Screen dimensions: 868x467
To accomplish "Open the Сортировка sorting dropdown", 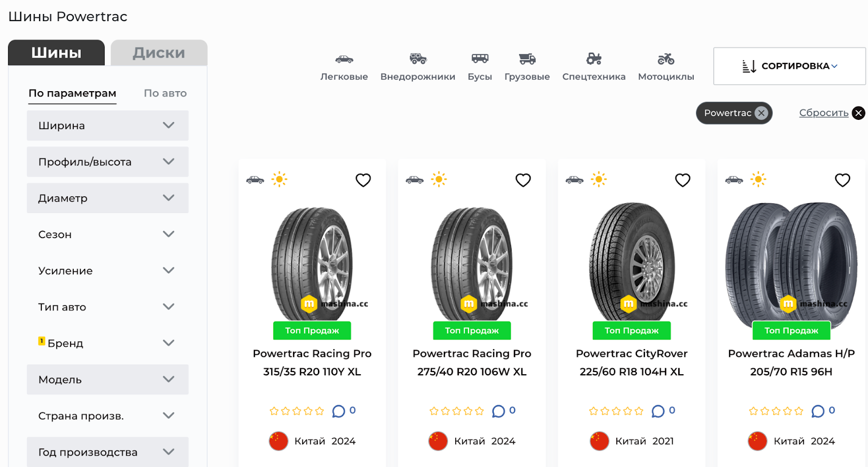I will (789, 66).
